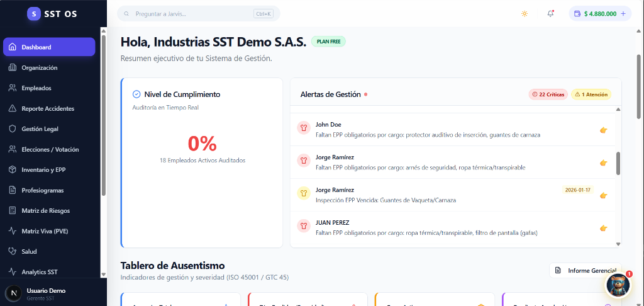Click the Empleados people icon

pos(13,88)
